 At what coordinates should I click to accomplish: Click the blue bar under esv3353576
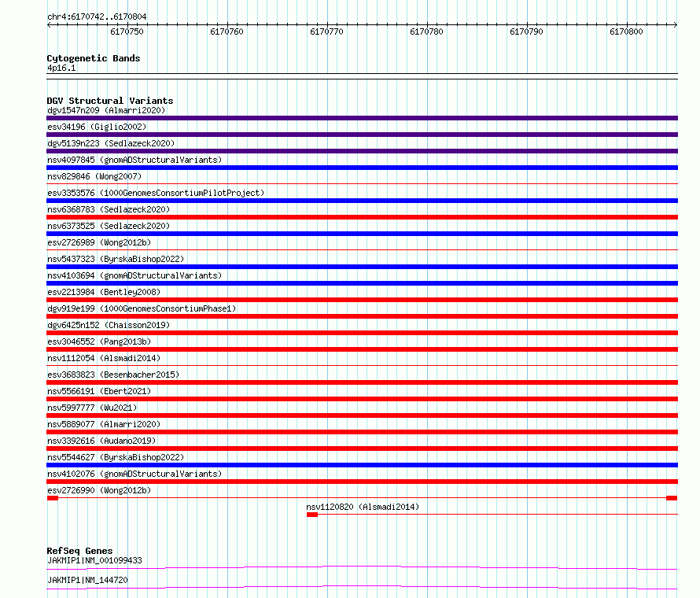[x=362, y=201]
